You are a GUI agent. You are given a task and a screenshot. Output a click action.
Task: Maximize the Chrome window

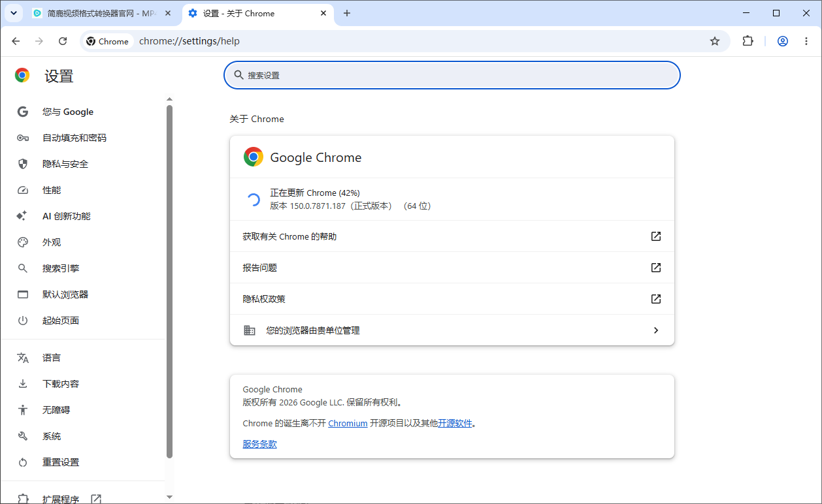776,13
